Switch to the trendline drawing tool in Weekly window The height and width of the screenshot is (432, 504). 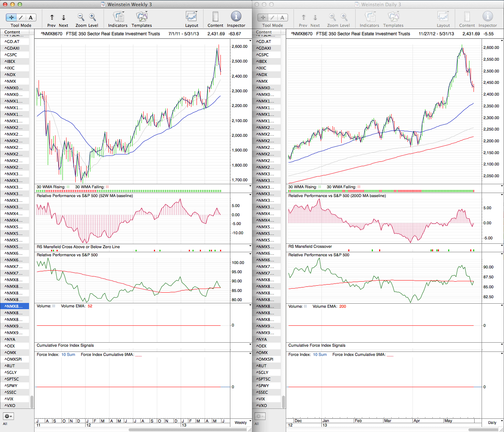pos(21,18)
